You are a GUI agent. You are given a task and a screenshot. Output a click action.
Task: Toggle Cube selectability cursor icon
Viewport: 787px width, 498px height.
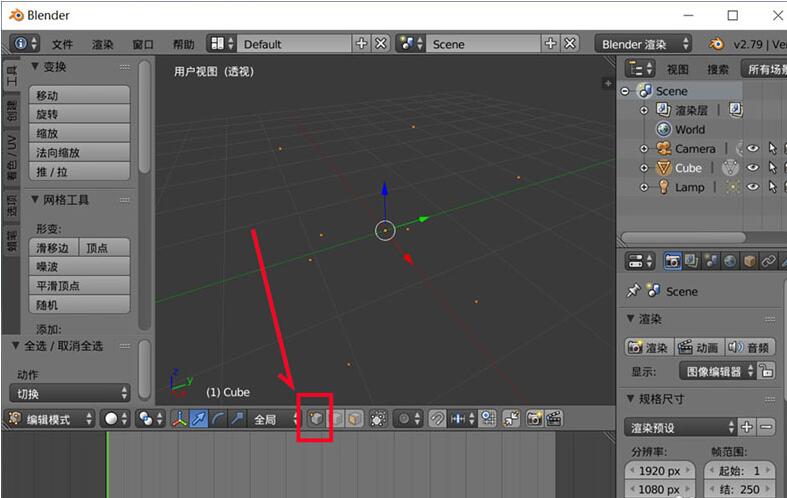772,167
